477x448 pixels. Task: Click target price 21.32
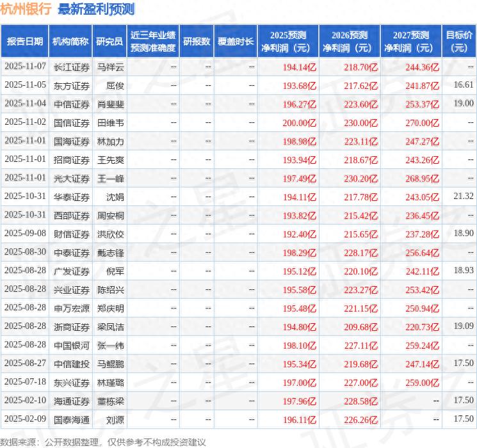pos(464,196)
